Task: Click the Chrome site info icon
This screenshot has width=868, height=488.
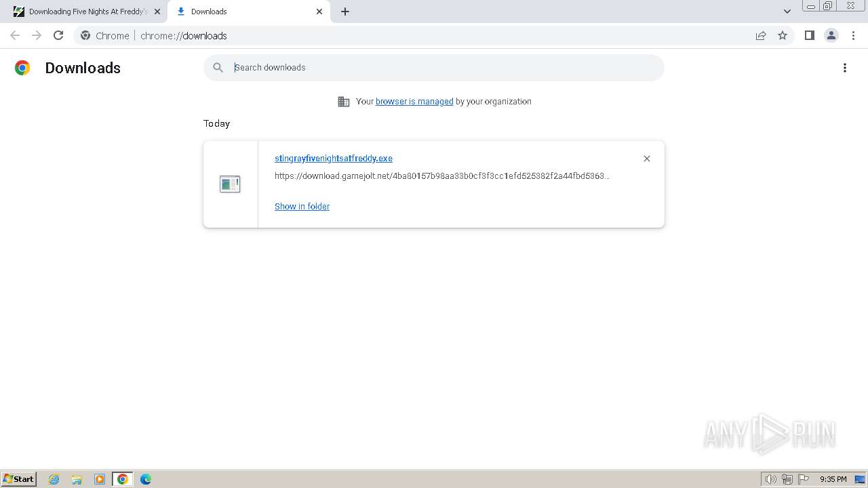Action: [x=85, y=35]
